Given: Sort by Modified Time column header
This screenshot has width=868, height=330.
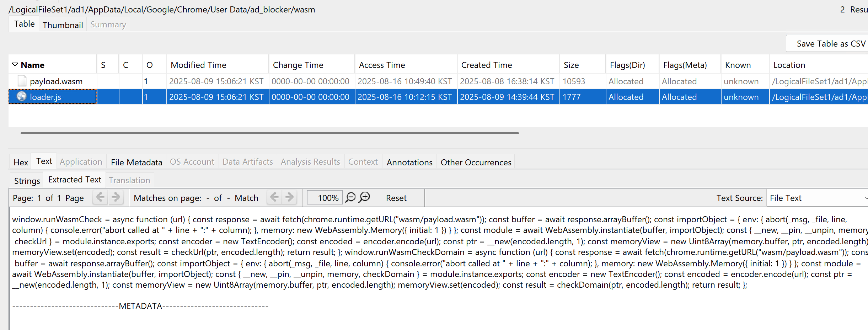Looking at the screenshot, I should point(217,65).
